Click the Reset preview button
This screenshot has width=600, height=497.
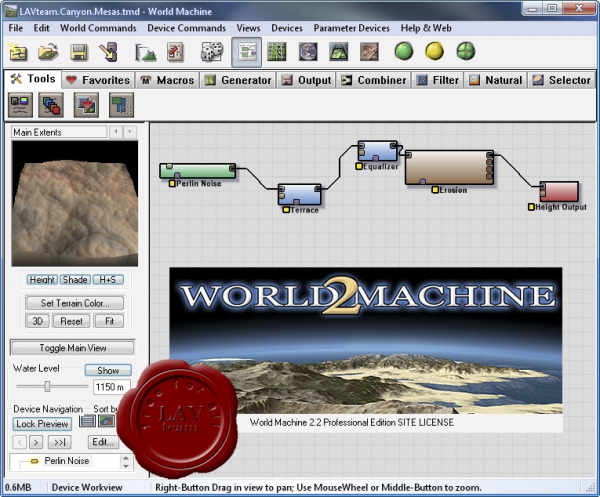coord(72,321)
